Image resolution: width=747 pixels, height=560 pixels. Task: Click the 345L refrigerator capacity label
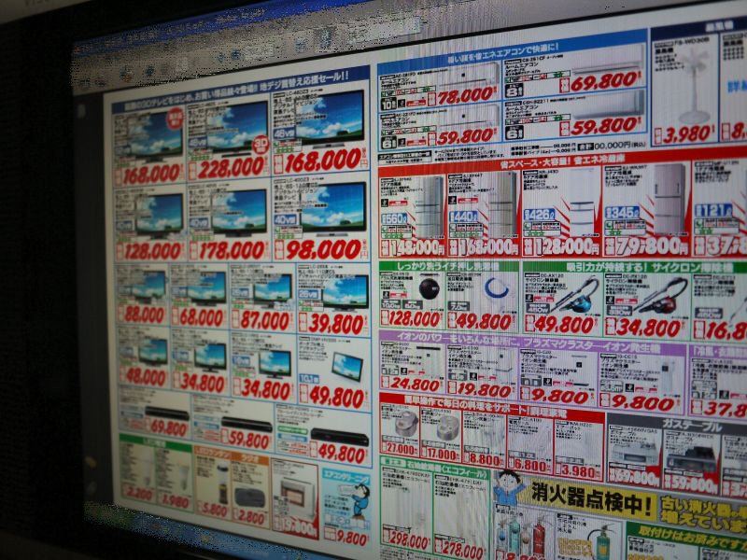point(622,213)
